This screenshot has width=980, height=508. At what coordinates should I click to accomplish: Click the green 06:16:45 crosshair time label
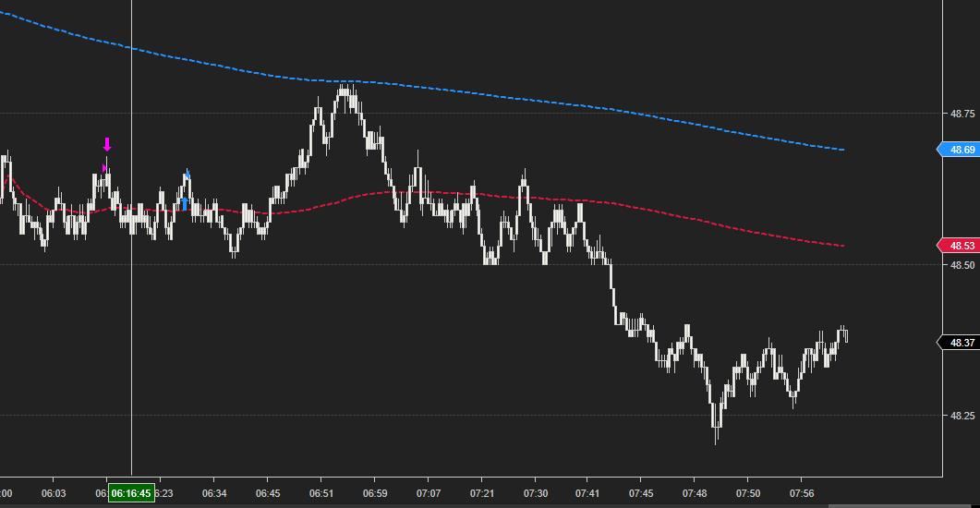[131, 493]
